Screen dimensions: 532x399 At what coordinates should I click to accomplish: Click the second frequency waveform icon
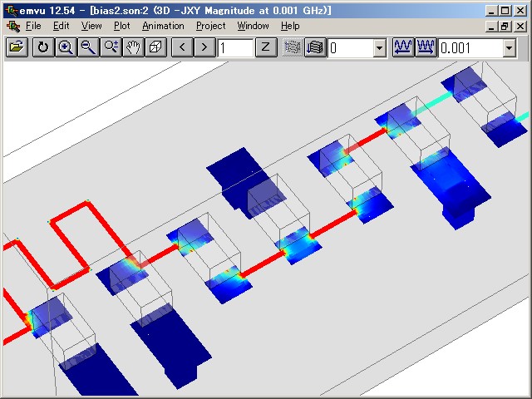426,47
